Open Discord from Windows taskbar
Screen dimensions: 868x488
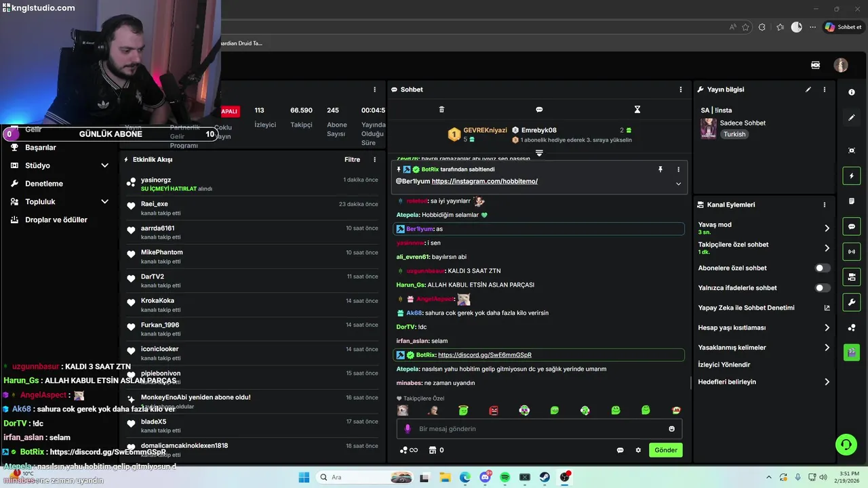tap(486, 477)
